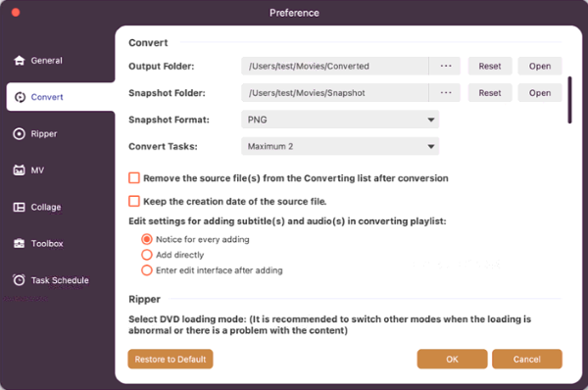Click the Toolbox briefcase icon
The height and width of the screenshot is (390, 588).
click(x=20, y=243)
